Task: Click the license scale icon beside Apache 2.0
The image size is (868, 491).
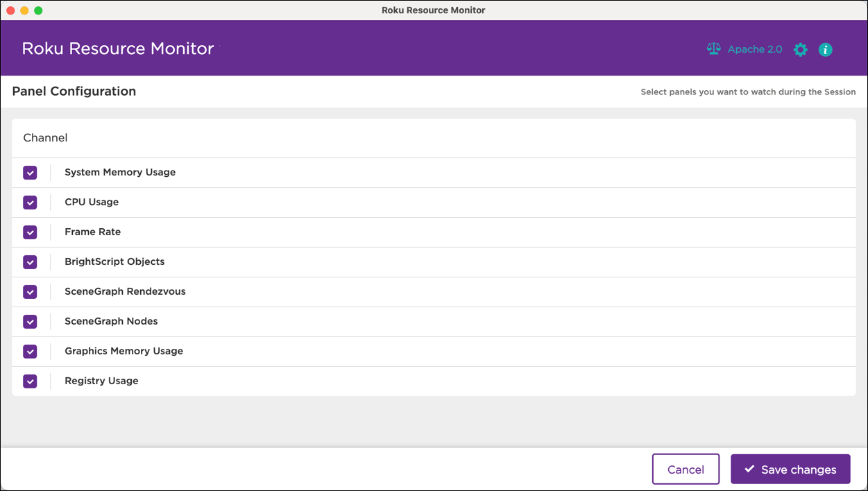Action: tap(713, 49)
